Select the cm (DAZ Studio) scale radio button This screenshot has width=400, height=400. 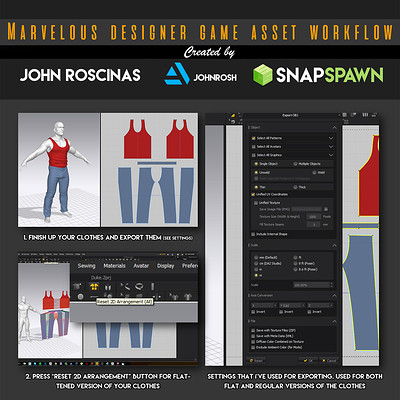pyautogui.click(x=256, y=264)
